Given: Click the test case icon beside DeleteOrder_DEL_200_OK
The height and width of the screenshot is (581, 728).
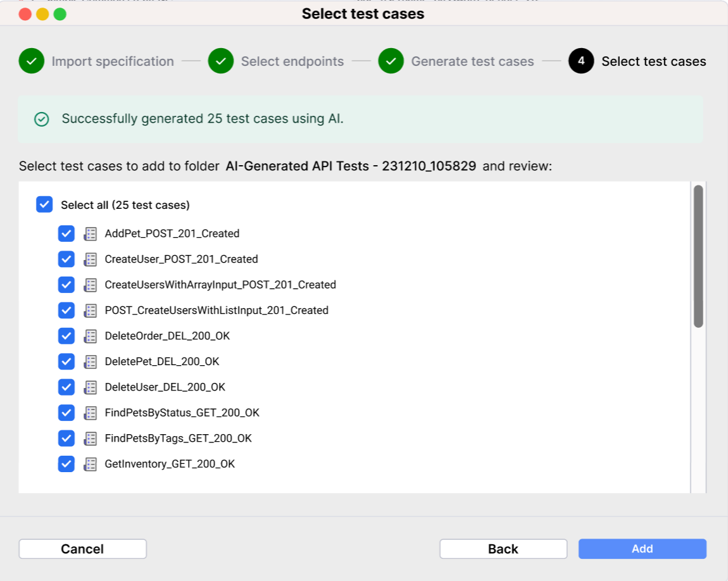Looking at the screenshot, I should click(90, 336).
